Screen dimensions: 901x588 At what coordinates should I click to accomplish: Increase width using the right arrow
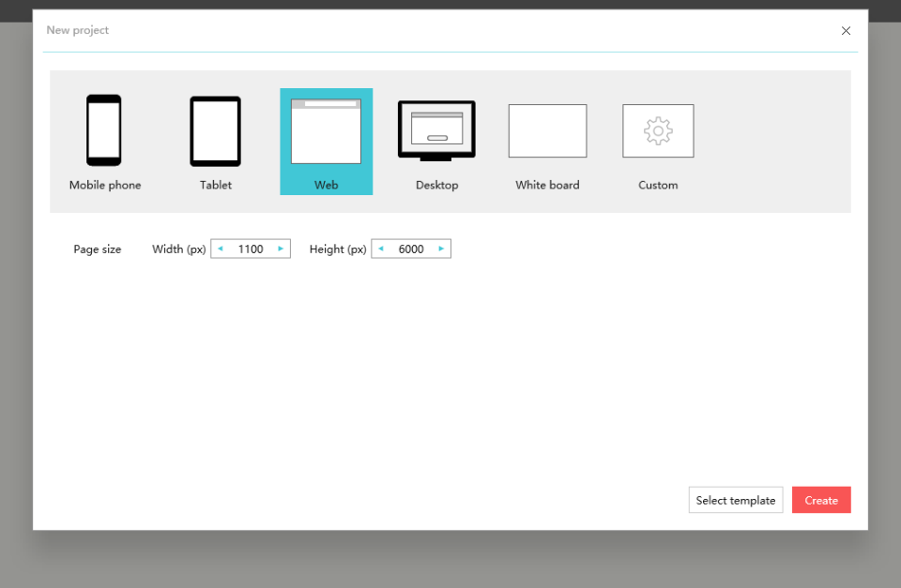coord(281,249)
